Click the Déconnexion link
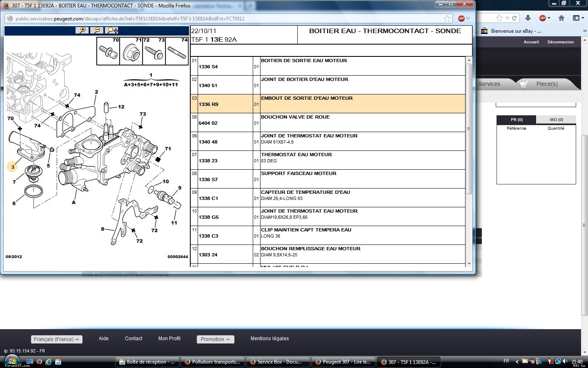The width and height of the screenshot is (588, 368). click(560, 42)
